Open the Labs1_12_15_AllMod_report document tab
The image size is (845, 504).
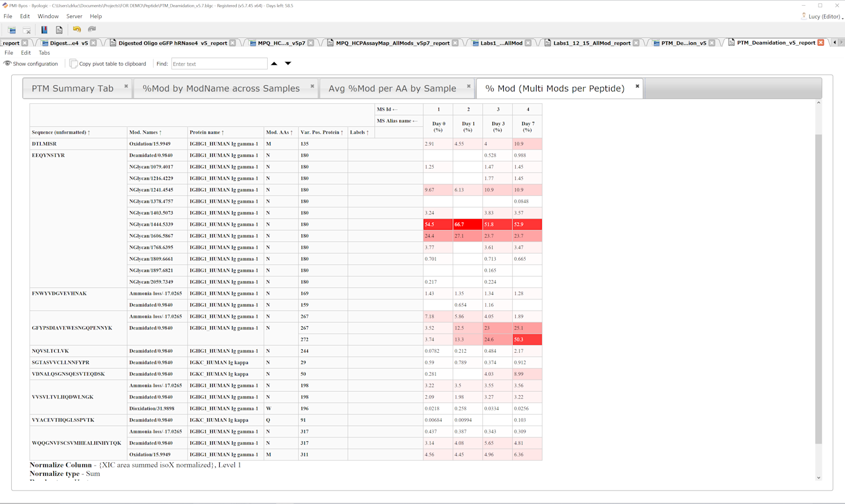coord(591,43)
